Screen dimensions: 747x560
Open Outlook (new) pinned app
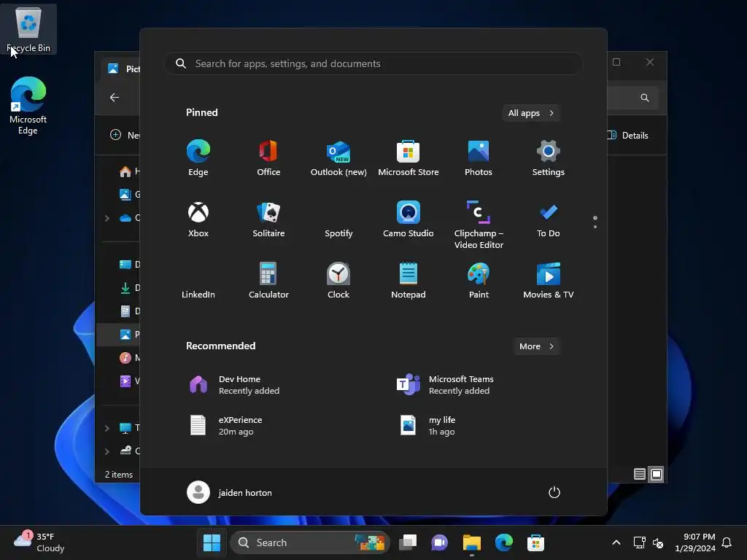click(338, 158)
